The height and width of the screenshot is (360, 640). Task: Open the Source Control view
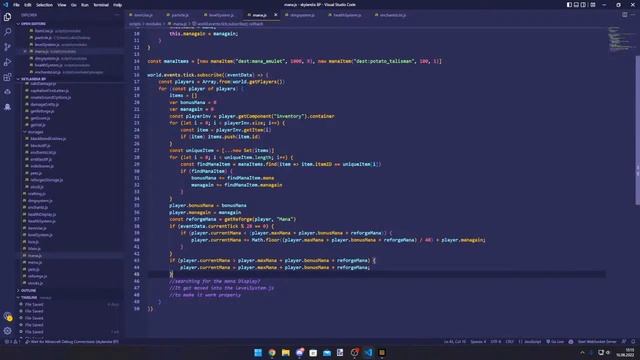pyautogui.click(x=7, y=47)
